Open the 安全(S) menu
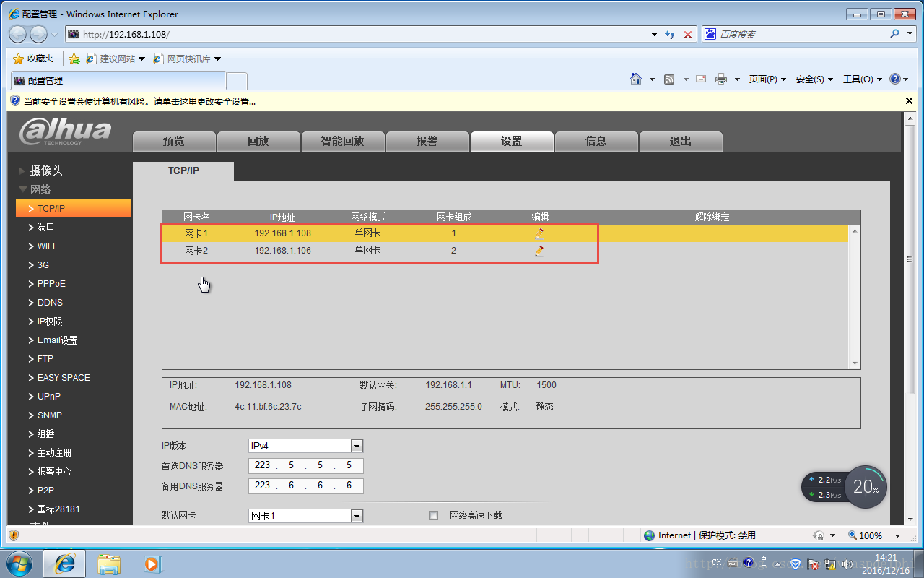 pos(815,79)
